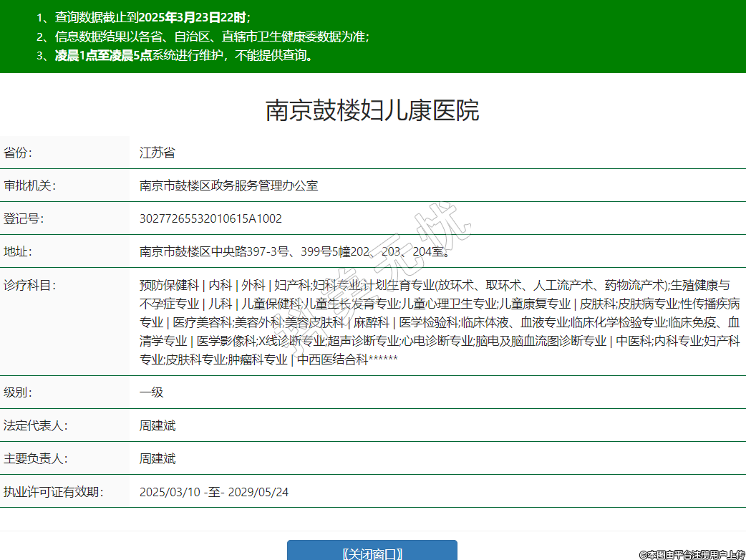746x560 pixels.
Task: Click the 主要负责人 row label
Action: click(x=35, y=458)
